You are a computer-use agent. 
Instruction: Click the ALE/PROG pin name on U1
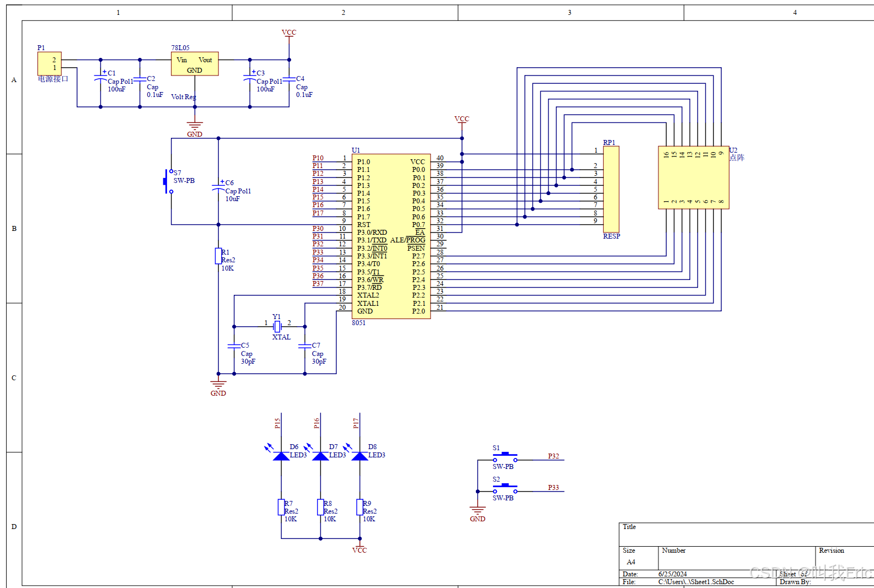[x=408, y=240]
